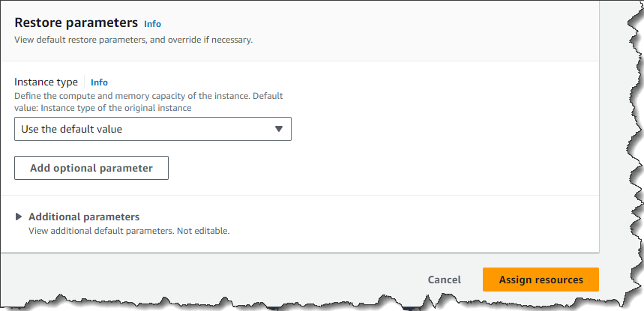Click 'View default restore parameters' description text
The image size is (644, 311).
133,40
